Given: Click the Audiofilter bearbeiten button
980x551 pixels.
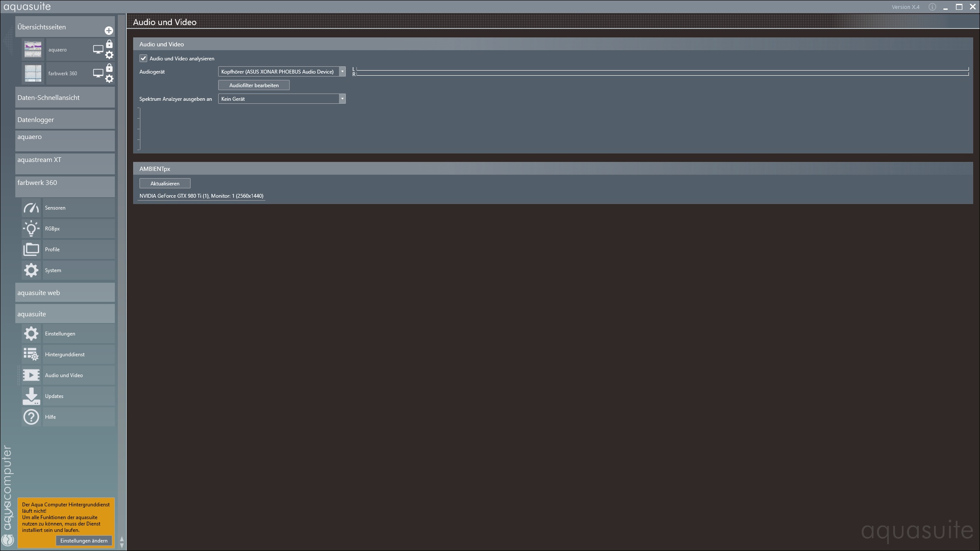Looking at the screenshot, I should (254, 85).
